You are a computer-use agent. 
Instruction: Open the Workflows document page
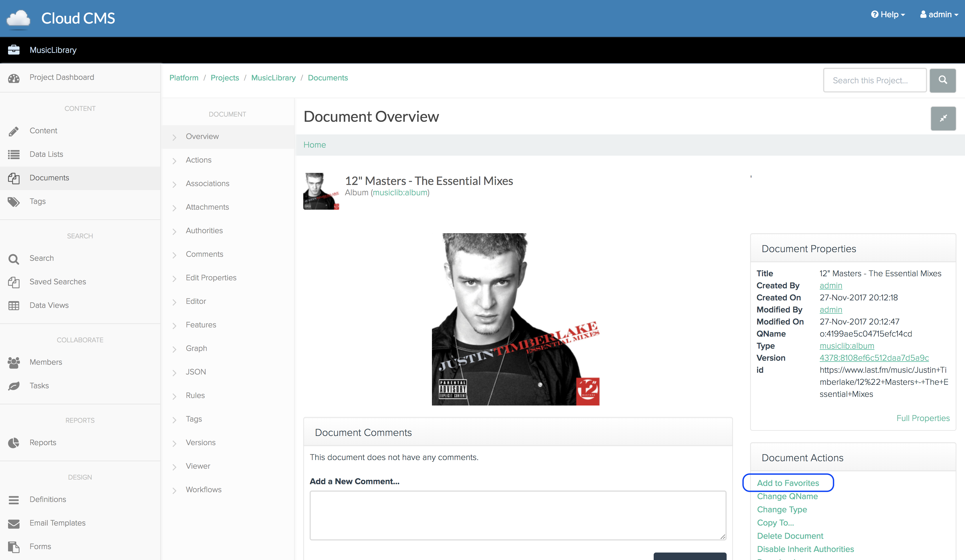[204, 490]
